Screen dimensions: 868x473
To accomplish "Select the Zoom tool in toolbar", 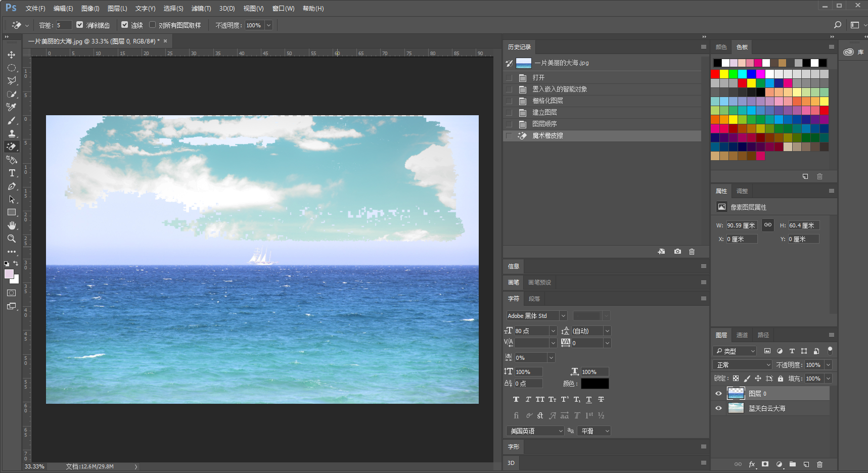I will click(x=11, y=239).
